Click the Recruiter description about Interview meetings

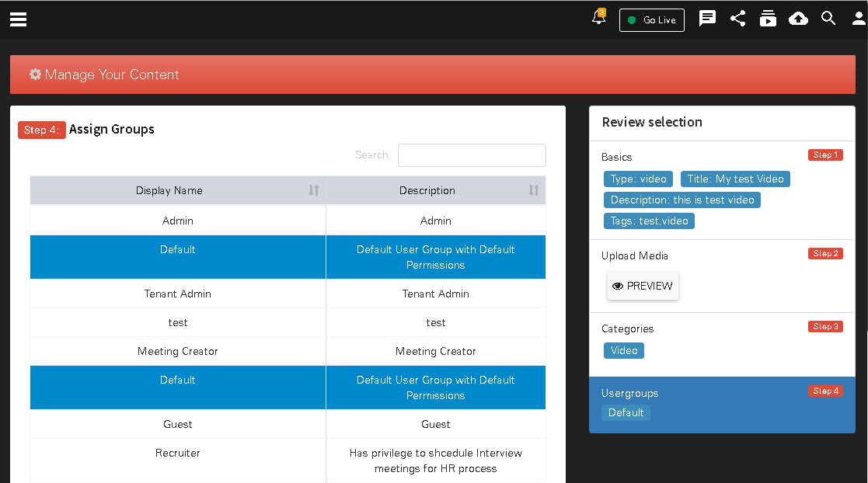click(x=436, y=460)
